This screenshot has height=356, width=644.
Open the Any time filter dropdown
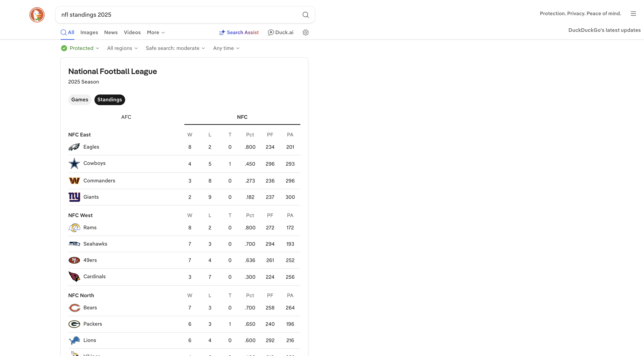click(226, 48)
